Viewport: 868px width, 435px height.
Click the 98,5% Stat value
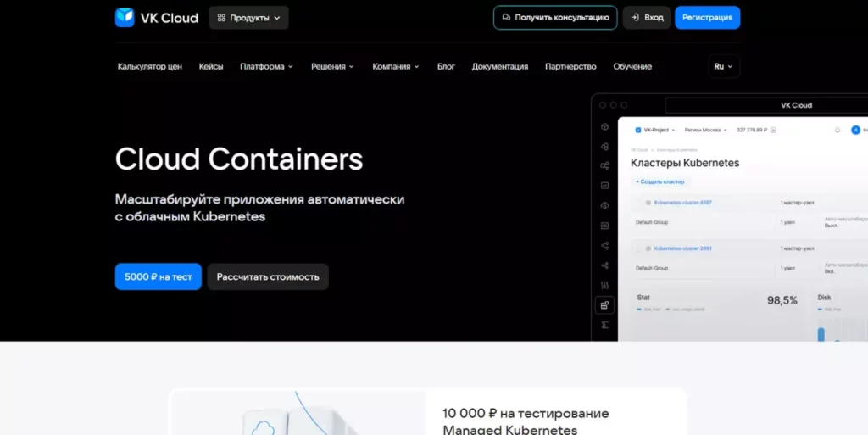click(x=782, y=300)
